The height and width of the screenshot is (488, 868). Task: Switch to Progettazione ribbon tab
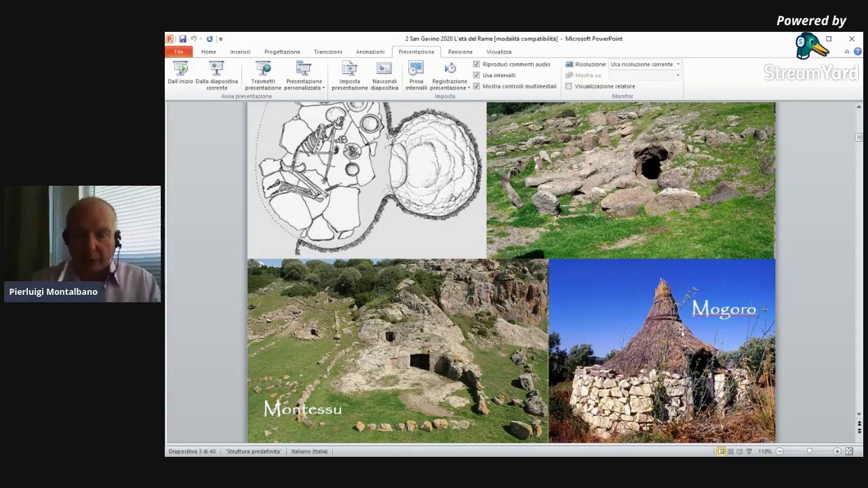(x=282, y=52)
